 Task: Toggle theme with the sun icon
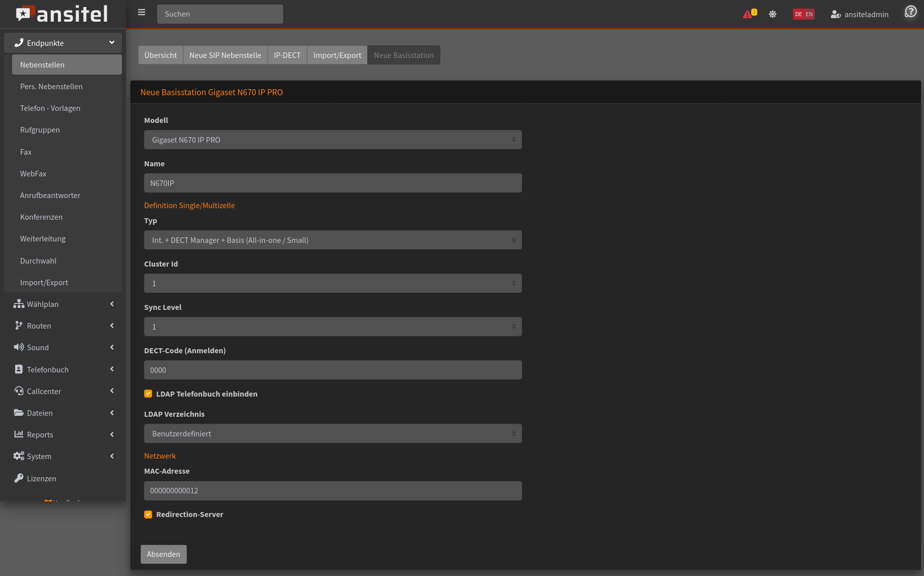tap(772, 14)
